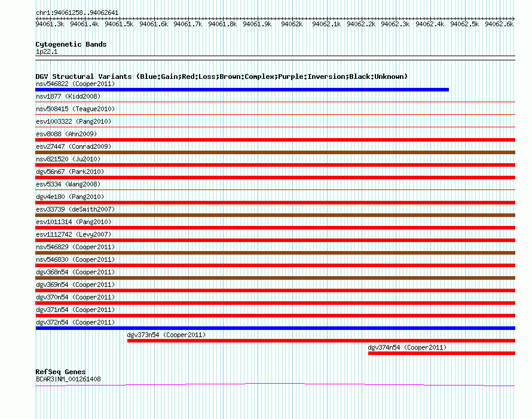Select the blue nsv546822 gain bar

pyautogui.click(x=242, y=90)
